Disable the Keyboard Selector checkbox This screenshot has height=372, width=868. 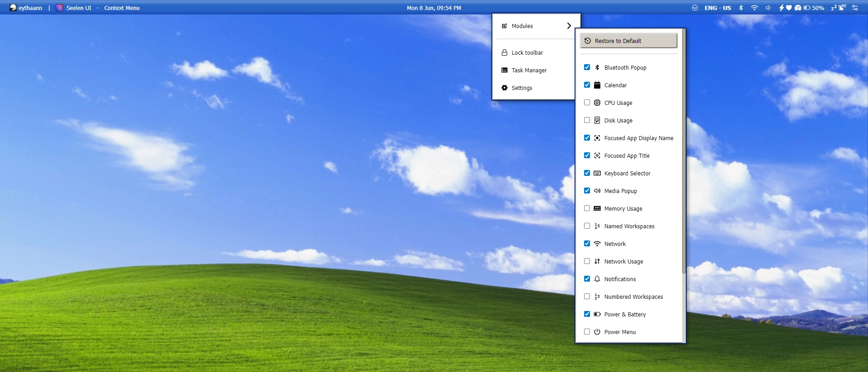[x=587, y=173]
